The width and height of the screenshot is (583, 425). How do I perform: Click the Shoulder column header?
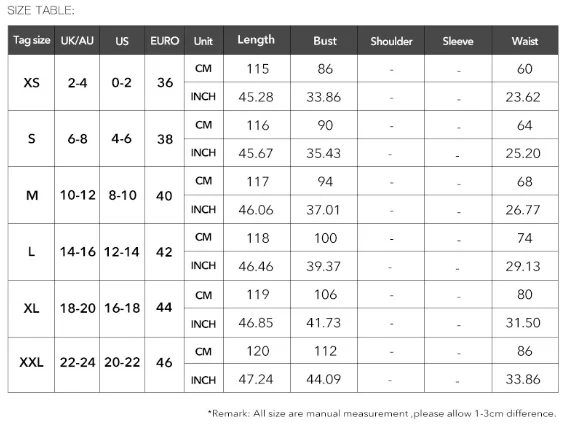[391, 40]
